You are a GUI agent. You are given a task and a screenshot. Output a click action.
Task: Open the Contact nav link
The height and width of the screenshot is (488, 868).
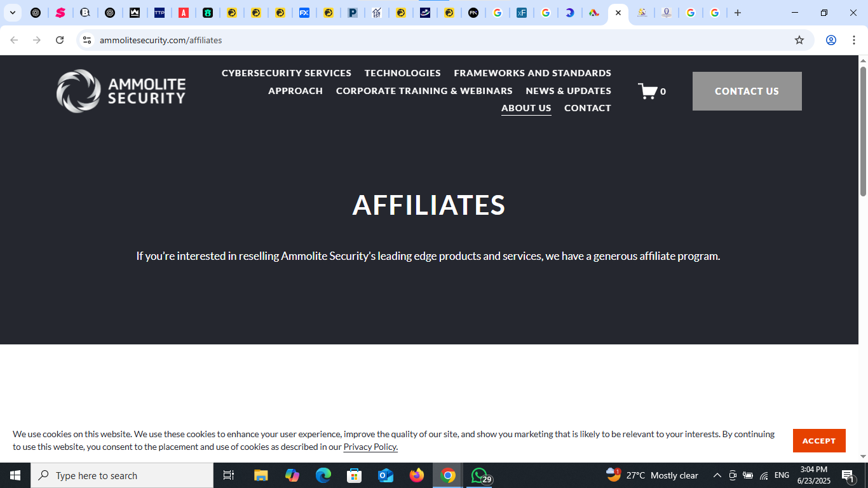click(588, 108)
